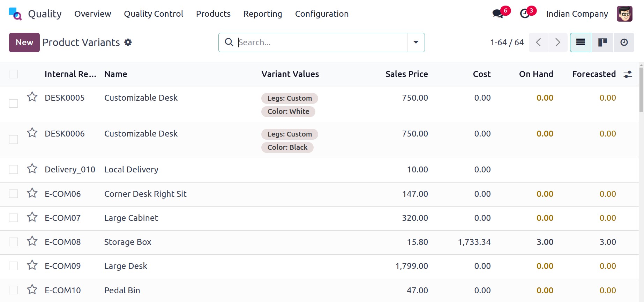Go to the next page arrow
The width and height of the screenshot is (644, 302).
pos(557,42)
